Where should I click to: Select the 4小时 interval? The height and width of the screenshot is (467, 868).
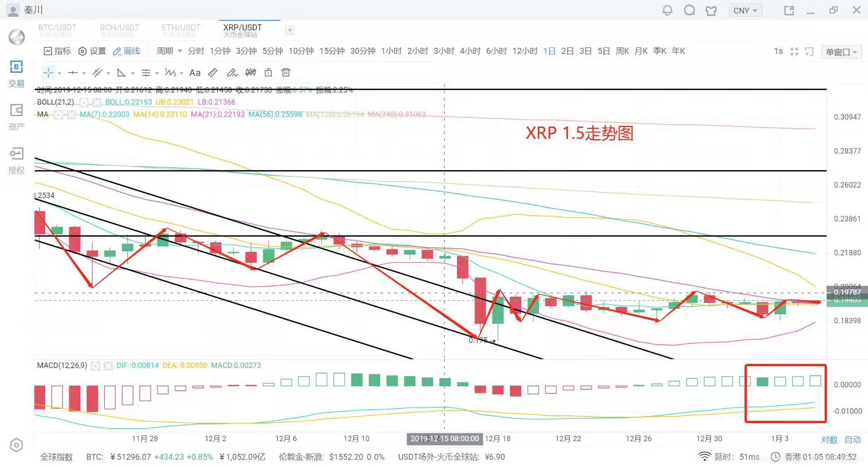tap(470, 51)
